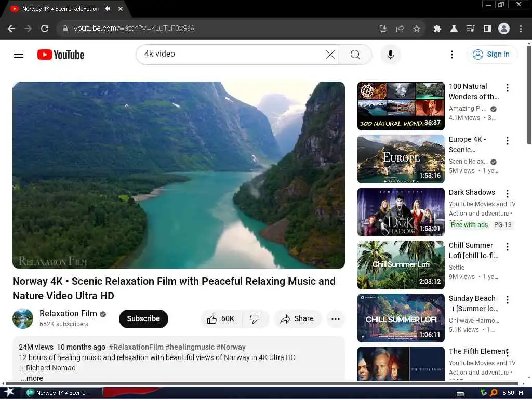532x399 pixels.
Task: Open the start menu star icon
Action: 9,392
